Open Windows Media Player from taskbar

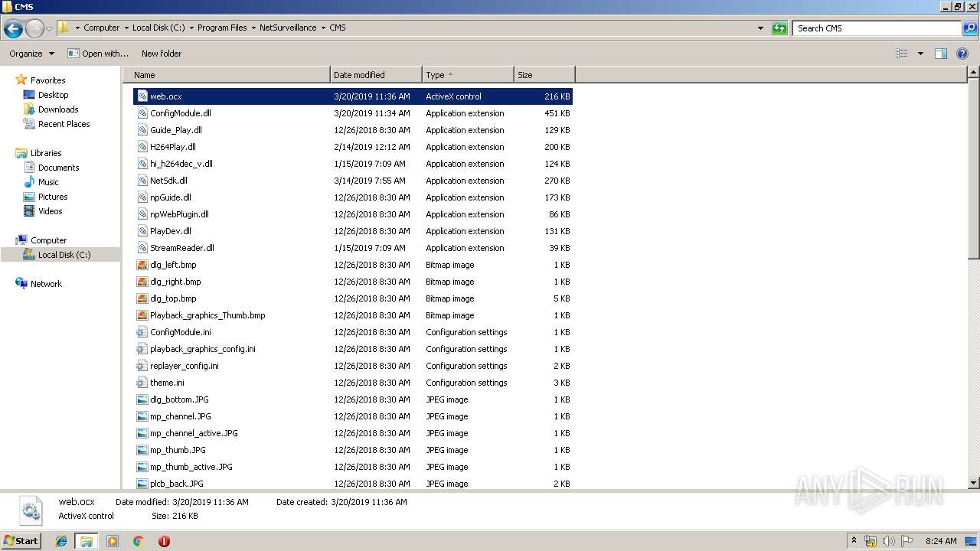[x=113, y=541]
